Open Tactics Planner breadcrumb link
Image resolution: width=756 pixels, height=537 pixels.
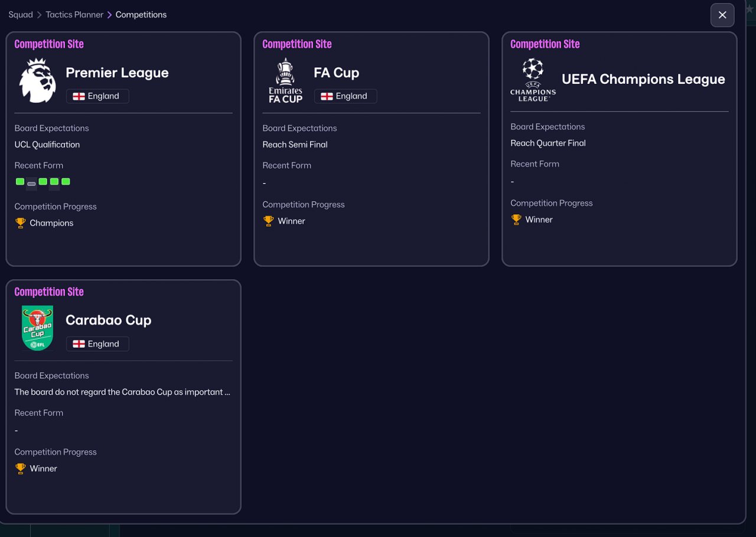tap(74, 15)
